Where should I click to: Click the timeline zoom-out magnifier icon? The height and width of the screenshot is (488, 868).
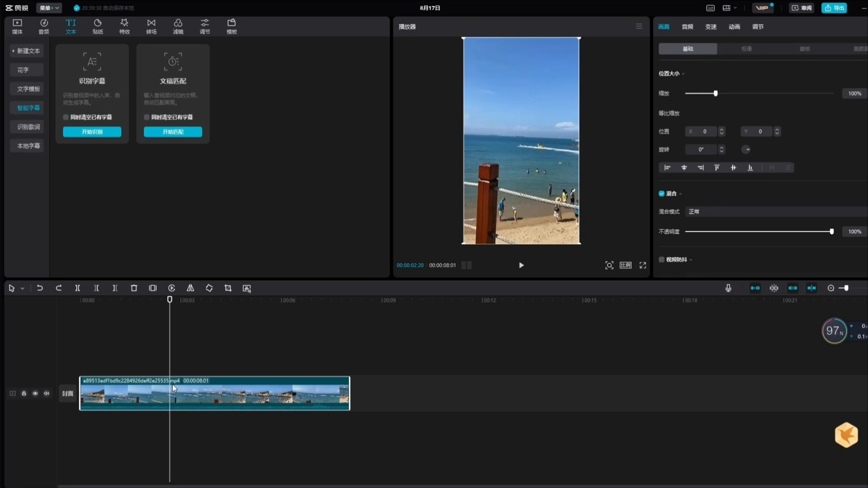point(831,288)
